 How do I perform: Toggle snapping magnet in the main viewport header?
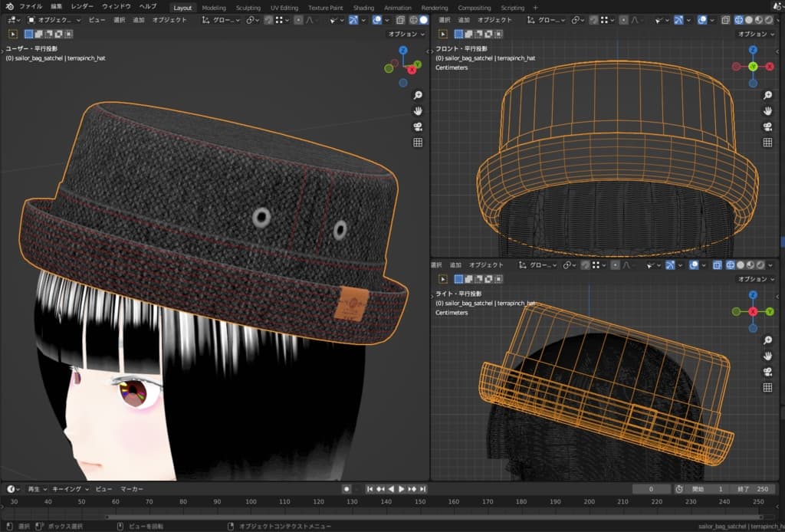pos(268,20)
